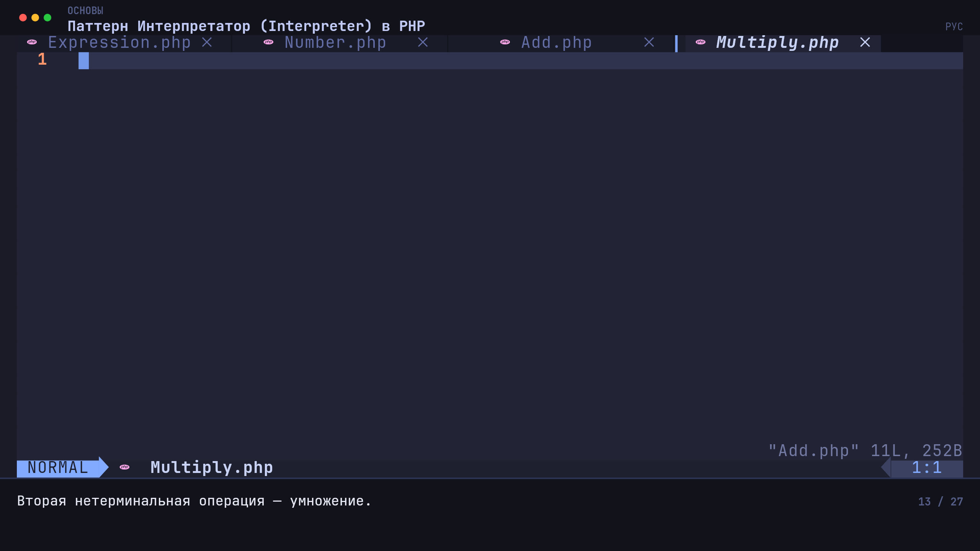
Task: Click the caption about умножение
Action: (194, 501)
